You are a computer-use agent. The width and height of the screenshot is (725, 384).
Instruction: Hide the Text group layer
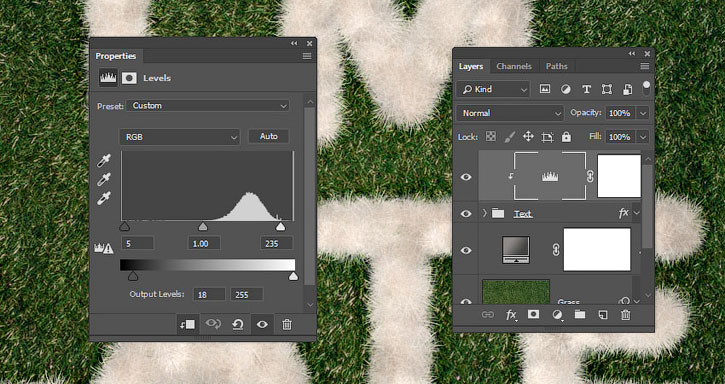pos(466,214)
